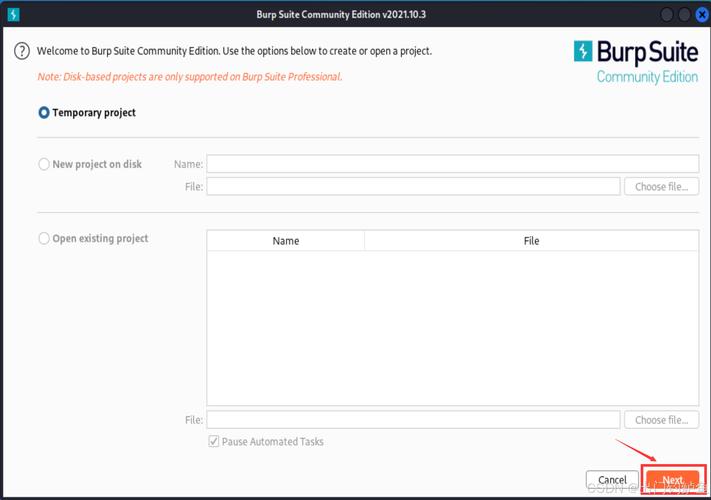Close the Burp Suite window
This screenshot has height=500, width=711.
click(x=701, y=15)
